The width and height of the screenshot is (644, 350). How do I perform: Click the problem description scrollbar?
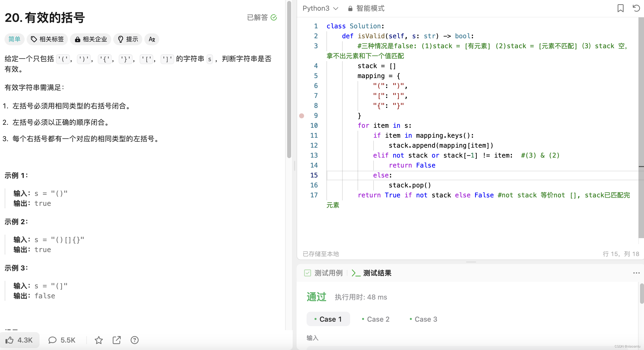click(x=289, y=80)
